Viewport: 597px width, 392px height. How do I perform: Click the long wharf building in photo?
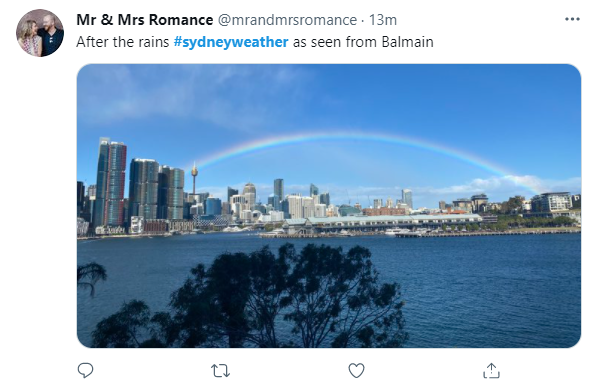pos(385,221)
